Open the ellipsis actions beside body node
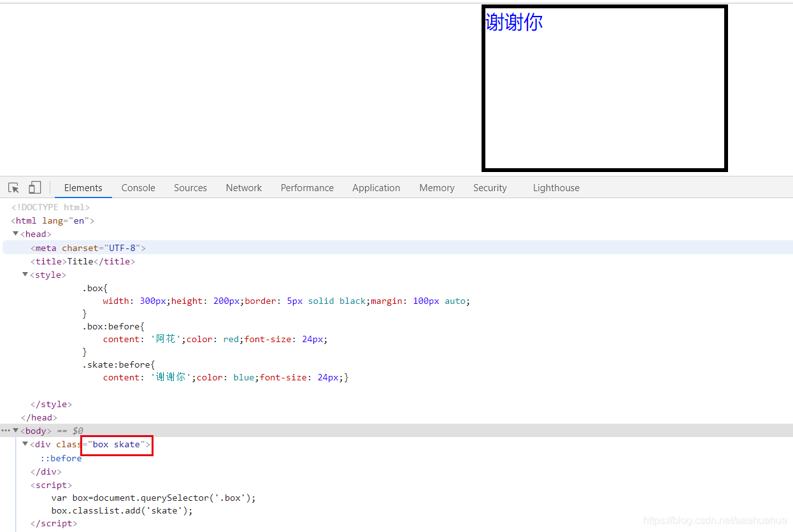Screen dimensions: 793x532 coord(5,431)
